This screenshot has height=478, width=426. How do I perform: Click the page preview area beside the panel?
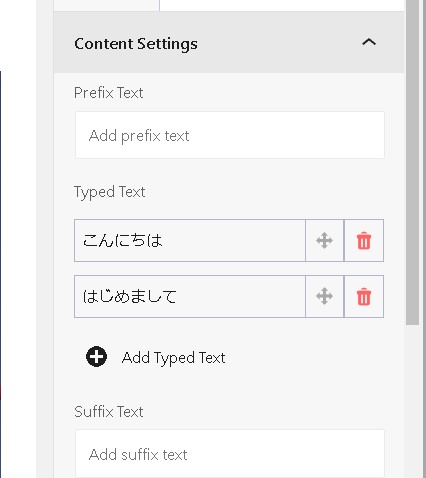[x=18, y=233]
